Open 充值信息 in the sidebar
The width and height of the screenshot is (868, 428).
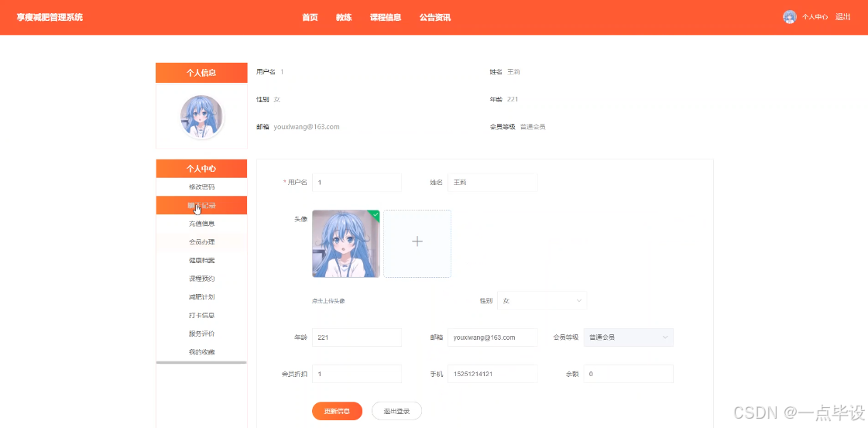click(201, 224)
